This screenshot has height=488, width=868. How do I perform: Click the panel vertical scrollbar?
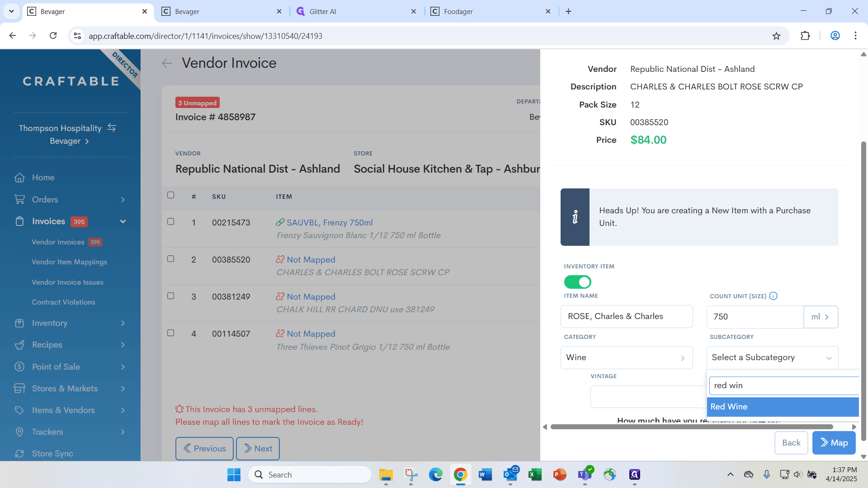863,291
